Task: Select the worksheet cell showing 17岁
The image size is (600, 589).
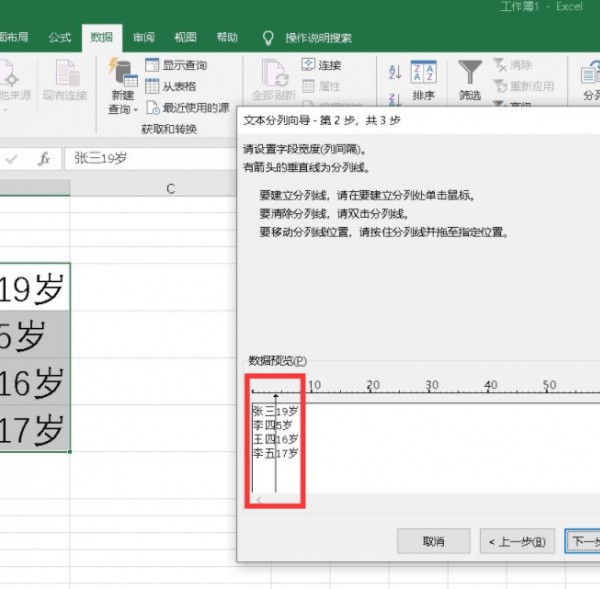Action: (35, 428)
